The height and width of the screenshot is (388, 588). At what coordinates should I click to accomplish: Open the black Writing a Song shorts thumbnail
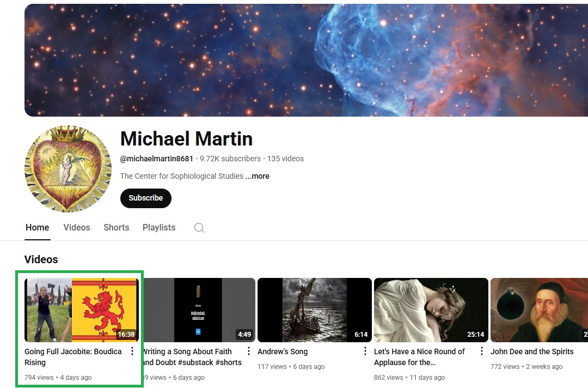pyautogui.click(x=199, y=310)
